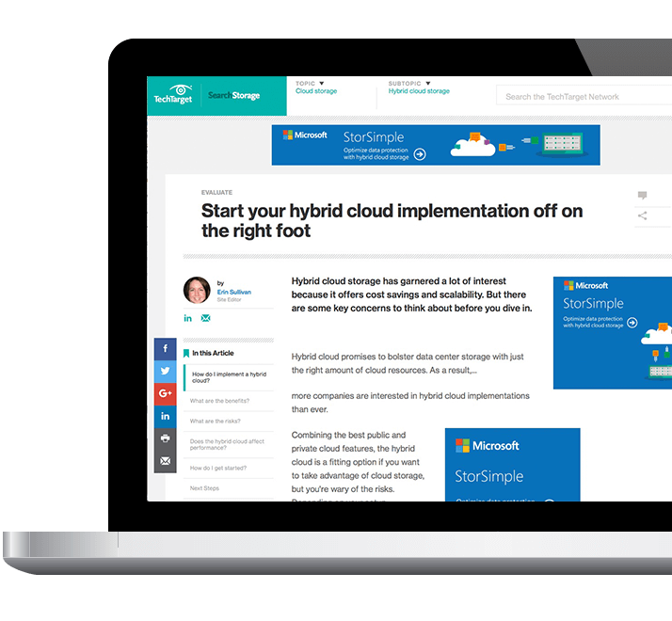
Task: Click the author's email envelope icon
Action: [x=206, y=318]
